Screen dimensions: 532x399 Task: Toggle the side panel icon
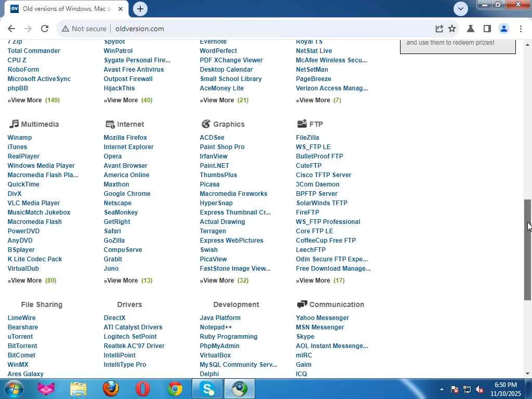click(x=487, y=29)
